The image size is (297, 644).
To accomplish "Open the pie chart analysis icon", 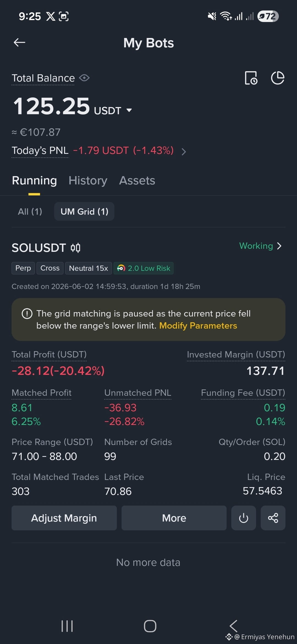I will click(277, 78).
